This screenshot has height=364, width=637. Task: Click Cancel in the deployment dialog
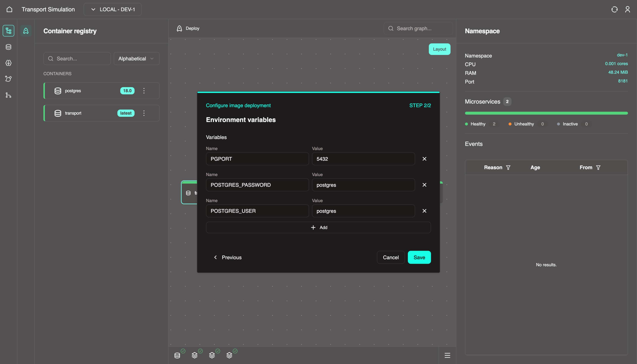tap(391, 257)
